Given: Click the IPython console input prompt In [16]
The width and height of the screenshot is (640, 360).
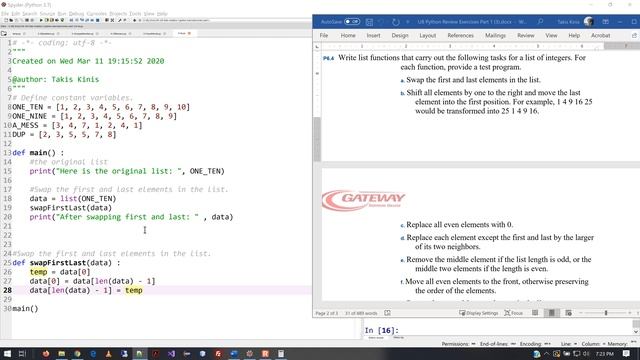Looking at the screenshot, I should coord(381,330).
